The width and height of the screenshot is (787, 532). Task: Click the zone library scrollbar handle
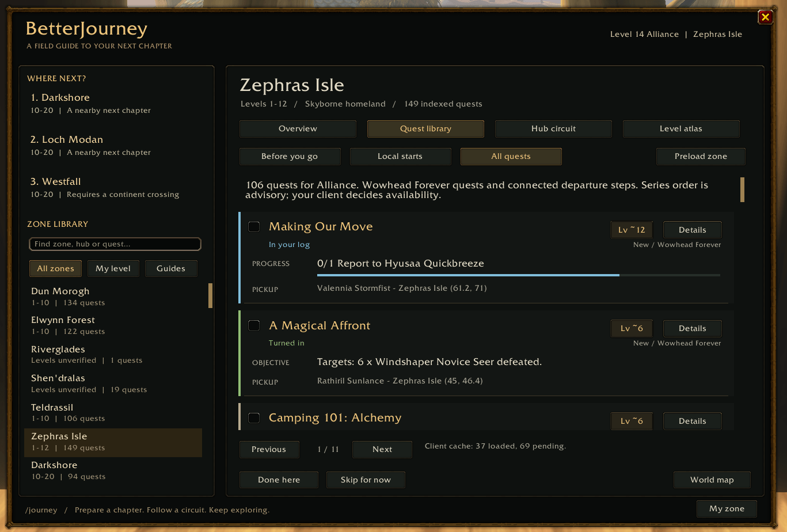point(211,295)
